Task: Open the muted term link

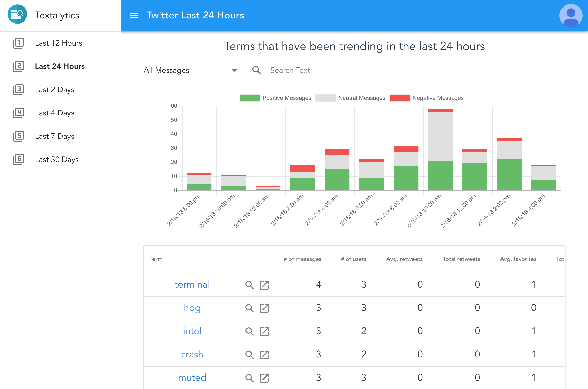Action: coord(192,378)
